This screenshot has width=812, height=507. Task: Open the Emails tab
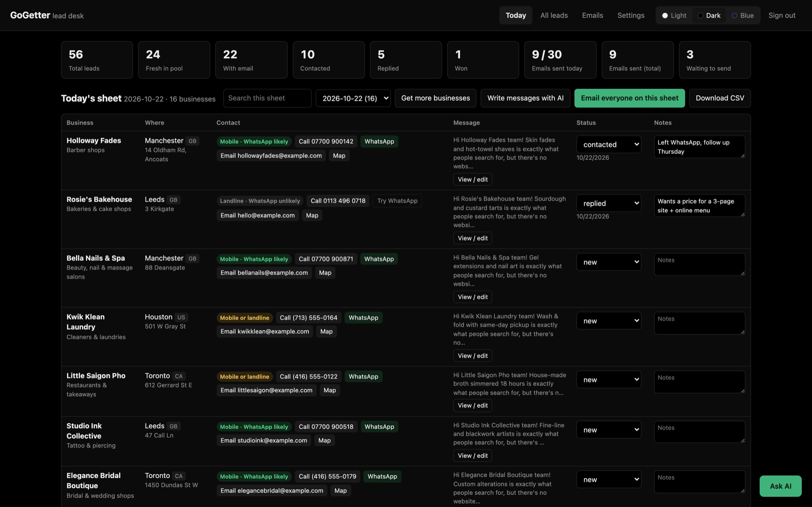[592, 15]
